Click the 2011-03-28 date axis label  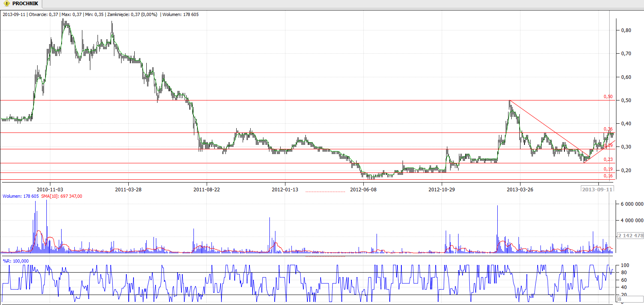point(128,189)
